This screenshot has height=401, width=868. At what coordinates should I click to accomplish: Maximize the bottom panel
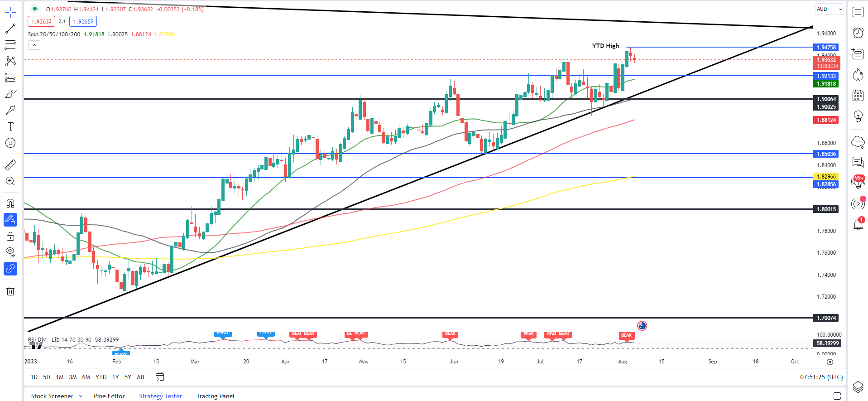tap(837, 396)
